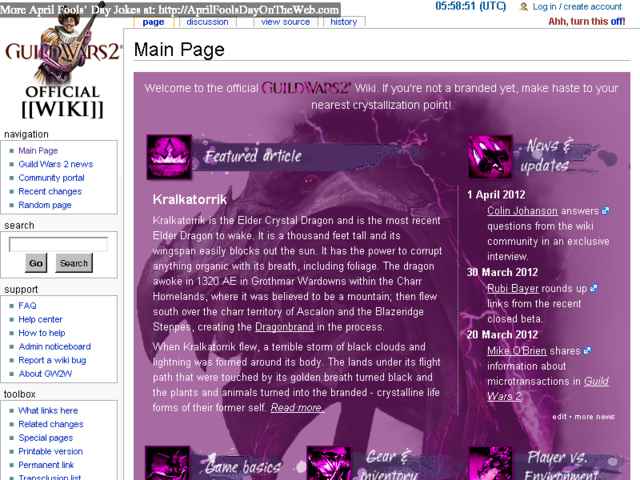Screen dimensions: 640x480
Task: Click the Featured article crown icon
Action: 169,157
